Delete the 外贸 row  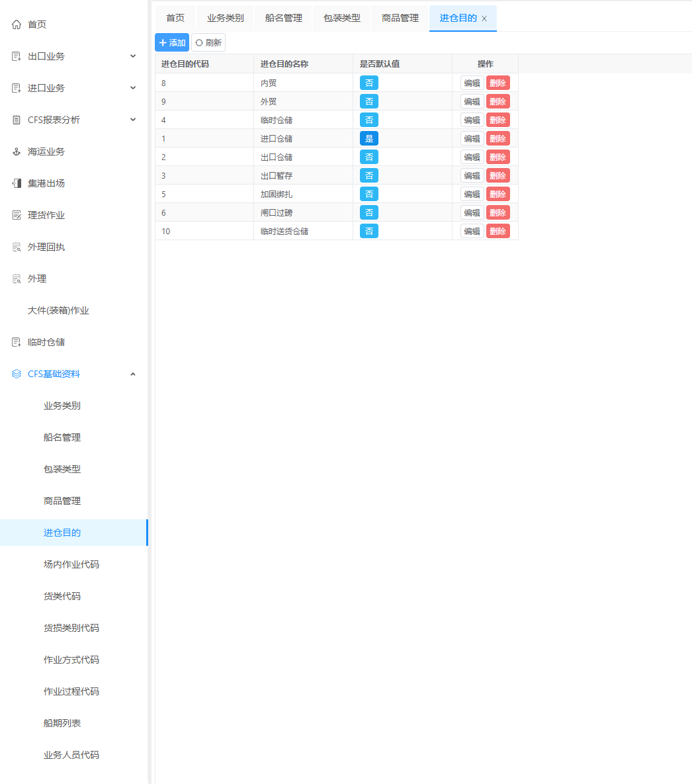[x=497, y=101]
